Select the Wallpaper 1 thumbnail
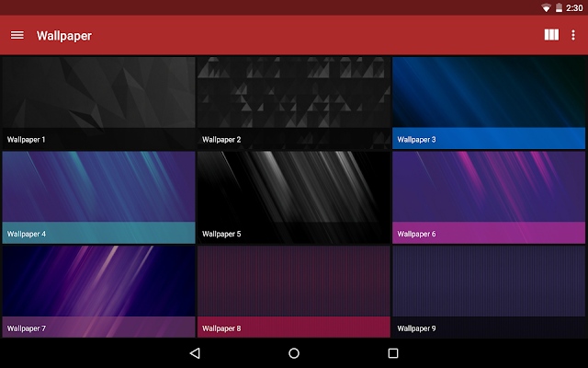This screenshot has width=588, height=368. (98, 103)
